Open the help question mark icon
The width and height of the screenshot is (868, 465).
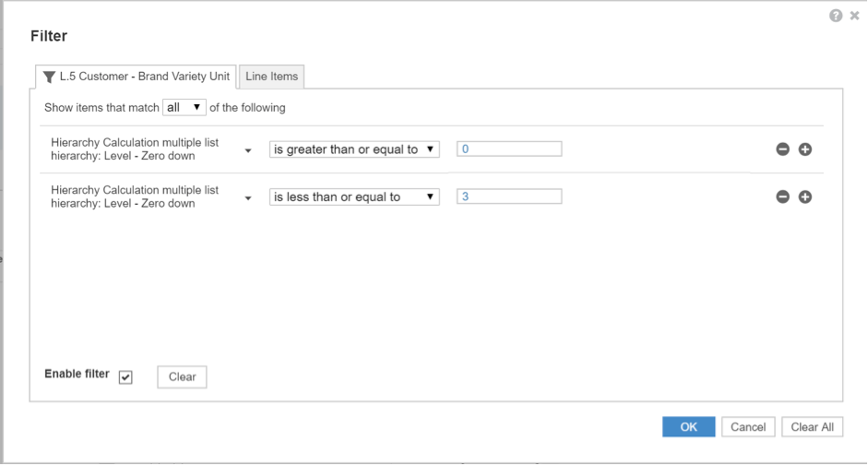[x=836, y=16]
